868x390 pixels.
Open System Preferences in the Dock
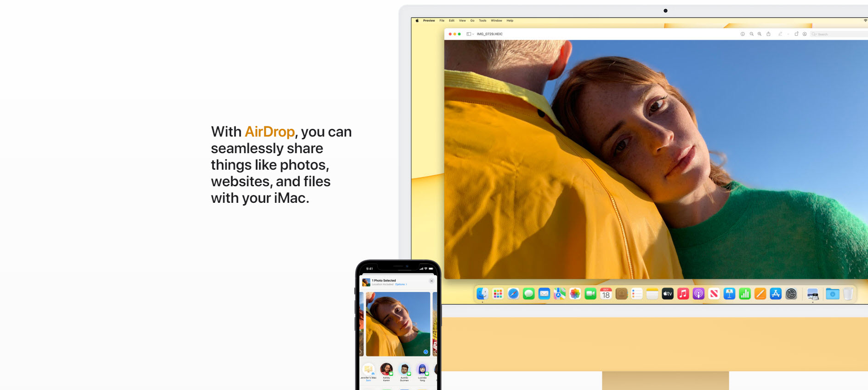tap(791, 293)
